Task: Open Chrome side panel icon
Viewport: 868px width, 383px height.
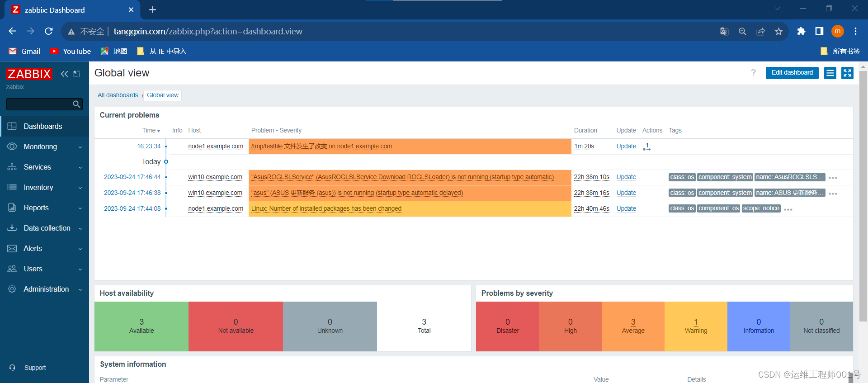Action: (819, 31)
